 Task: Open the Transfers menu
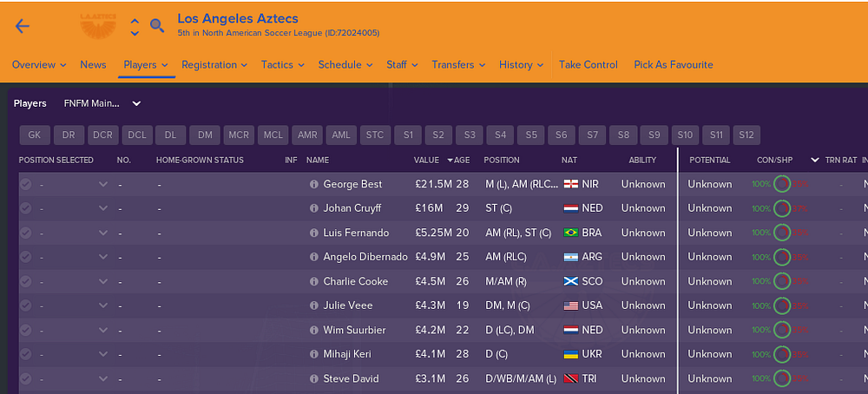click(x=457, y=64)
